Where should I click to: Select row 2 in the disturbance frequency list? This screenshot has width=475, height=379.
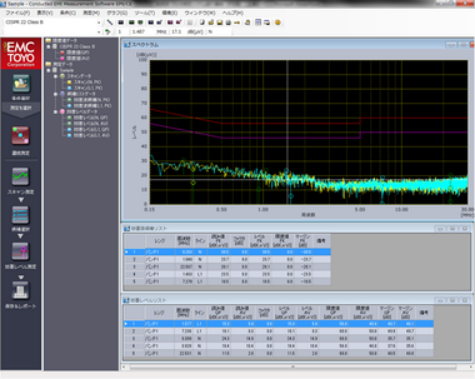pos(228,259)
